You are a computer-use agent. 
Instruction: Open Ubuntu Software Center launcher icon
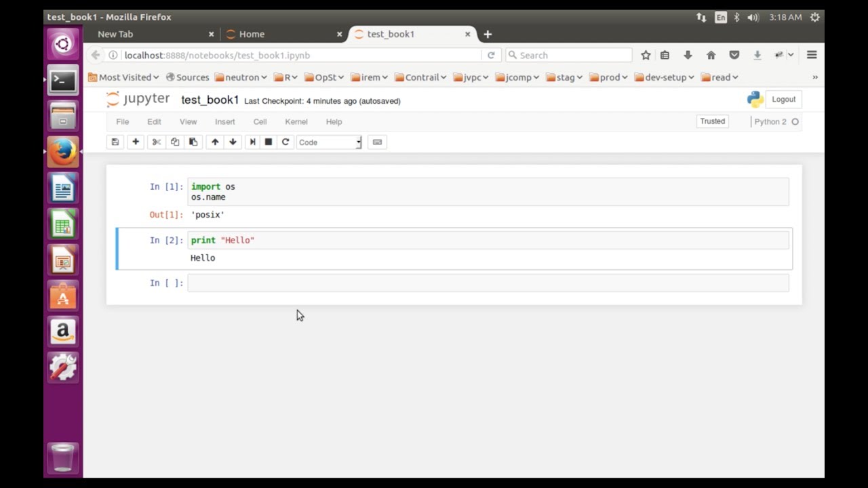click(x=63, y=295)
